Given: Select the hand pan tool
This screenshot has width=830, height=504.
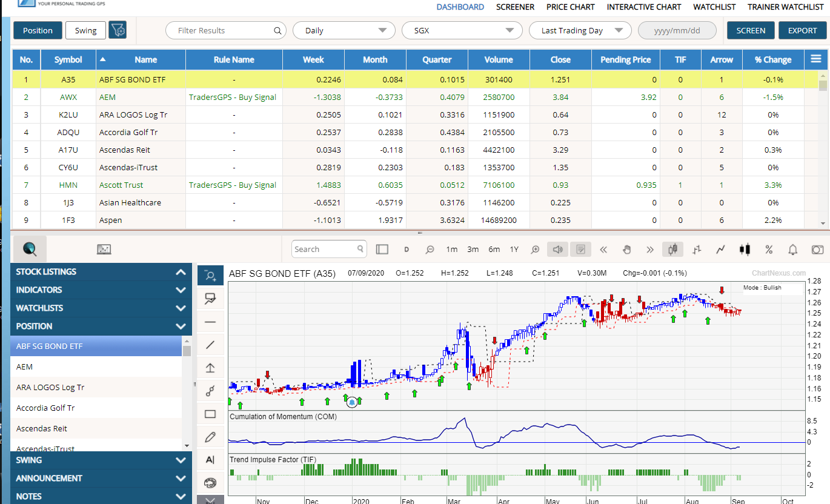Looking at the screenshot, I should point(627,249).
